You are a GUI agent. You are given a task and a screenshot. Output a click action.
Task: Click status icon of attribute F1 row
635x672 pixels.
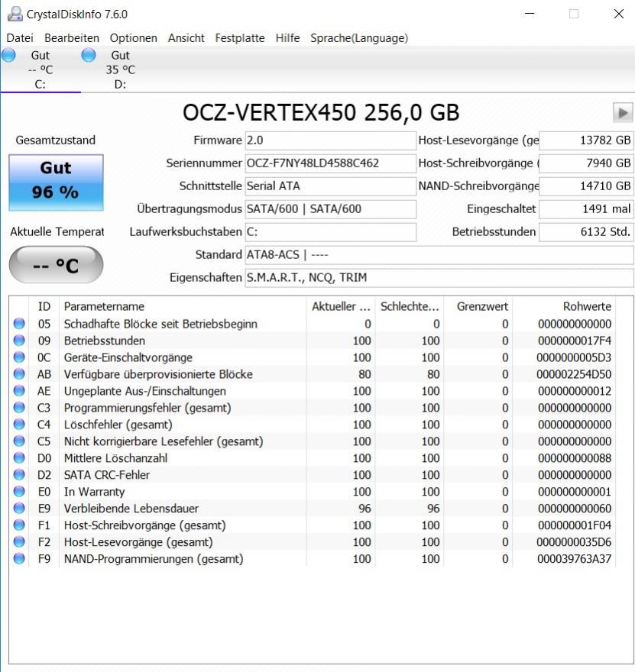click(x=19, y=525)
